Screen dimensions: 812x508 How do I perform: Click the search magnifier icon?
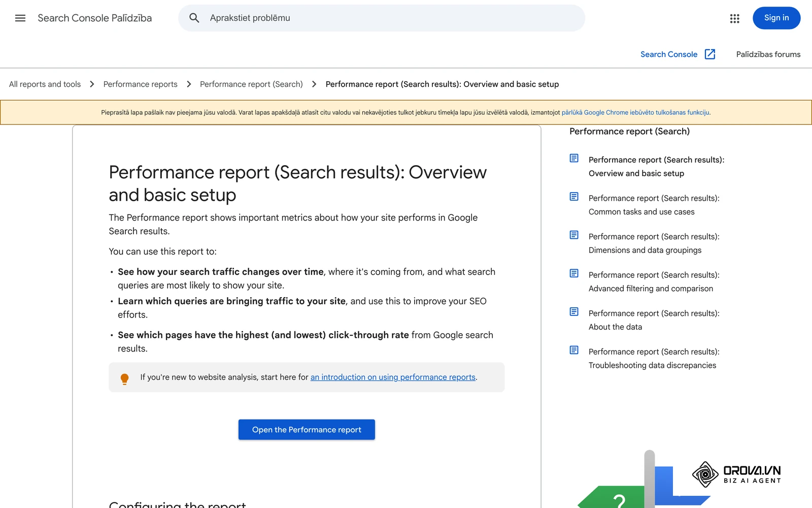pyautogui.click(x=194, y=18)
